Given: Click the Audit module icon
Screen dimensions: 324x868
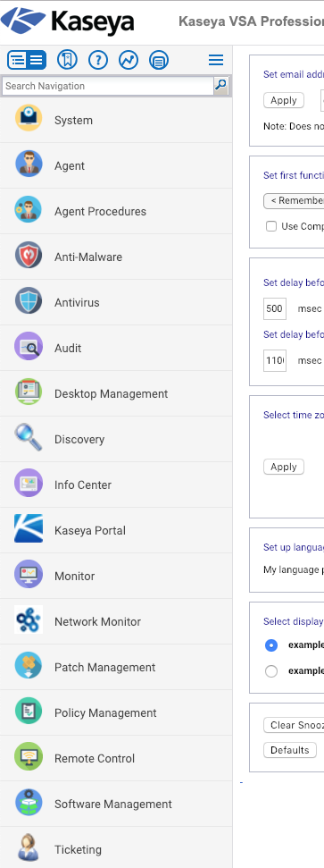Looking at the screenshot, I should (x=29, y=346).
